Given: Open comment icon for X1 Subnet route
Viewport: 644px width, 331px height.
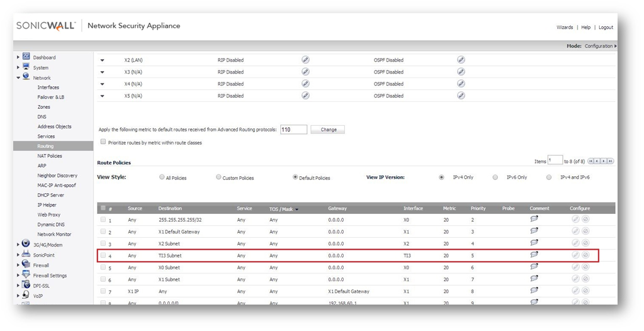Looking at the screenshot, I should coord(534,278).
